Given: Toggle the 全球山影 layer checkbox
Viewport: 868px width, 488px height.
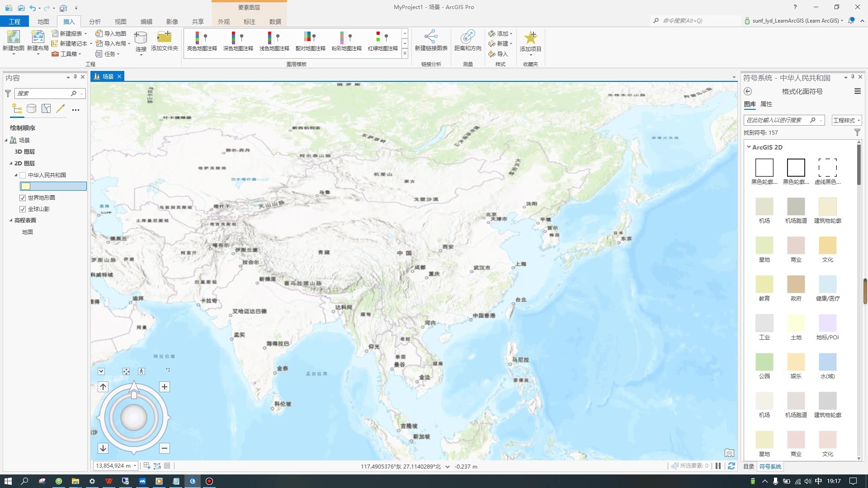Looking at the screenshot, I should [23, 209].
